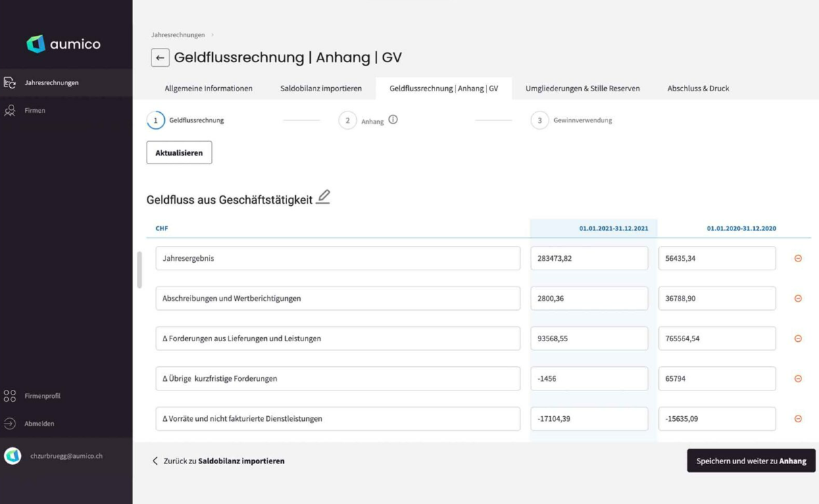The image size is (819, 504).
Task: Remove the Abschreibungen und Wertberichtigungen row
Action: [799, 298]
